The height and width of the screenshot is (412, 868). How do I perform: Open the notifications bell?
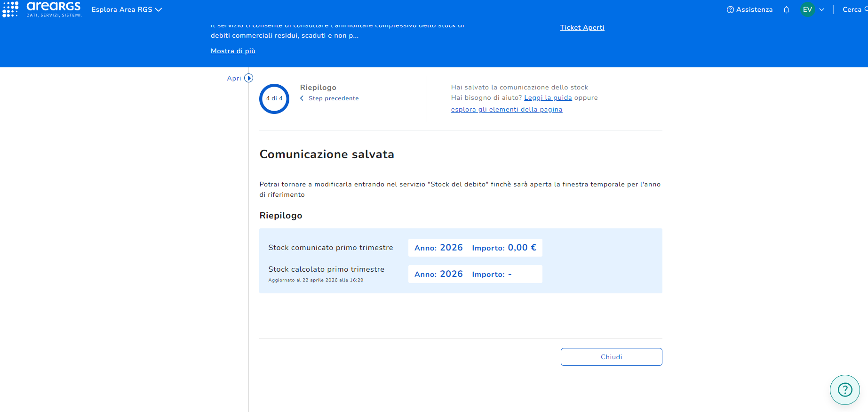pos(786,9)
